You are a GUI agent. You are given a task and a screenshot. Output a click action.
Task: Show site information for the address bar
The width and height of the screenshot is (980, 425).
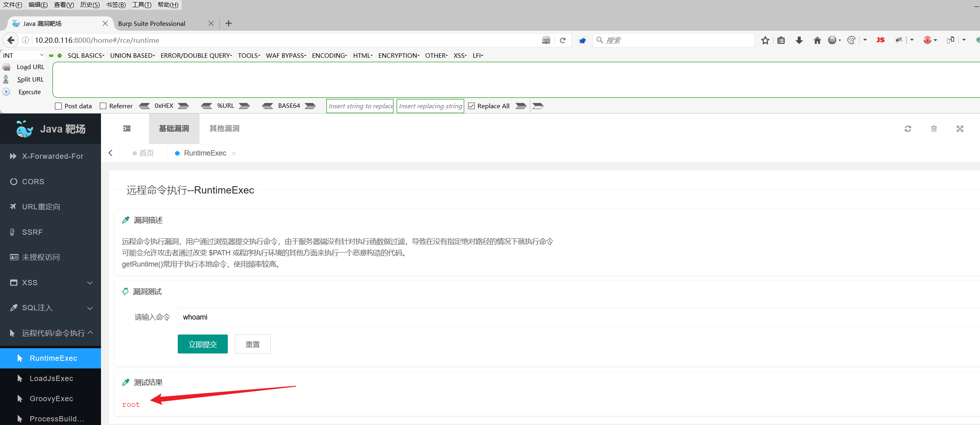(x=25, y=40)
